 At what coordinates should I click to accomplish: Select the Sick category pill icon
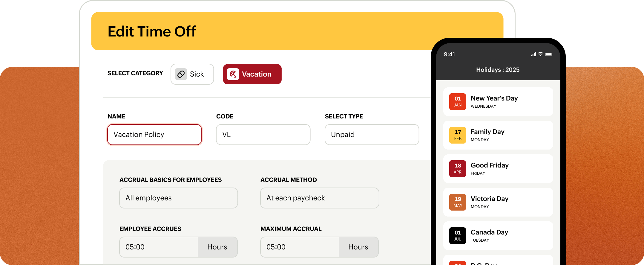181,74
